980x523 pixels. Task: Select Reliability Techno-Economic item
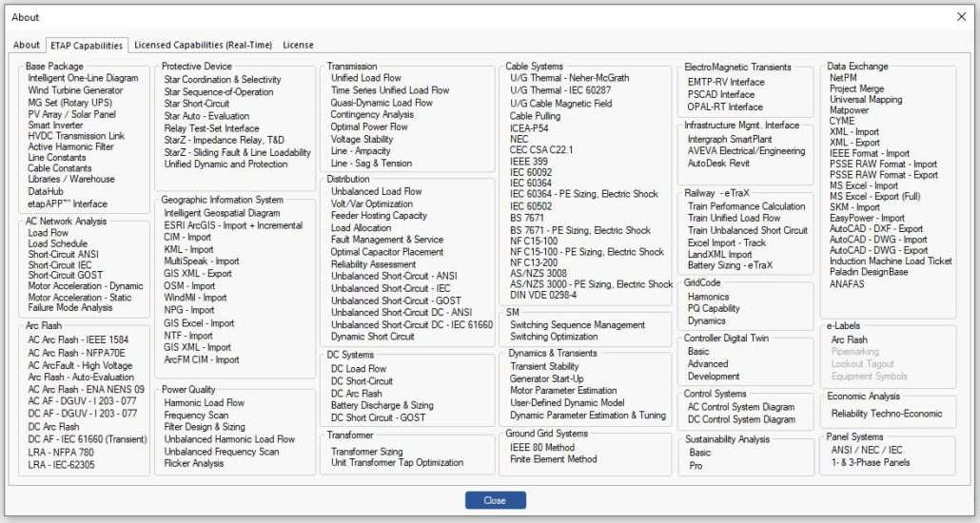[886, 414]
